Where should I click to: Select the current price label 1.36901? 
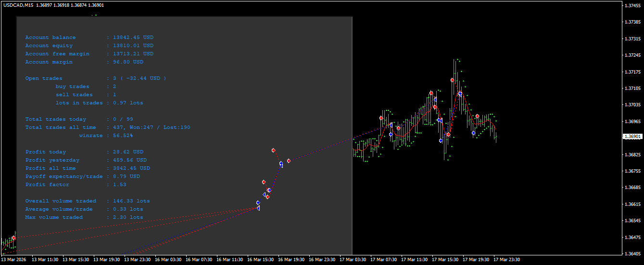[x=631, y=137]
